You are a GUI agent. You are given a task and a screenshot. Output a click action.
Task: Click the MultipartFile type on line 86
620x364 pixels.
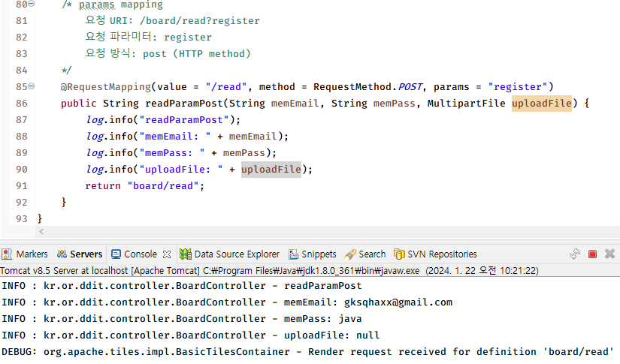click(x=466, y=104)
